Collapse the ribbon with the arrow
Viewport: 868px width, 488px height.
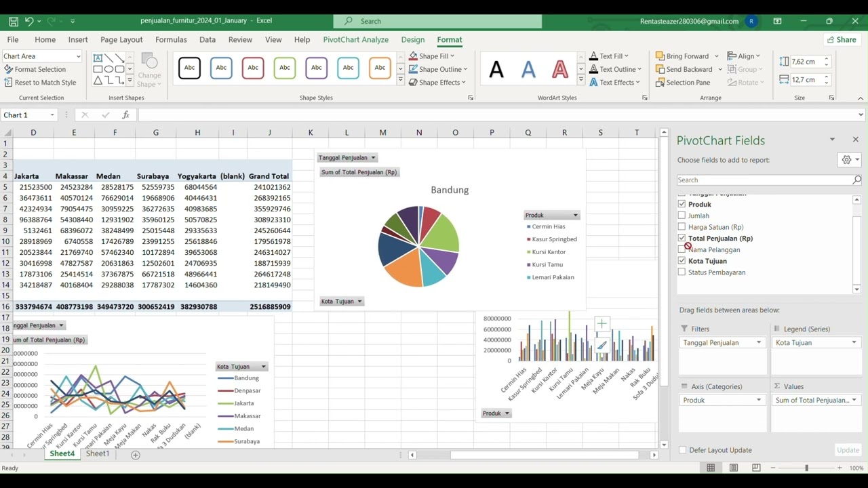coord(861,98)
